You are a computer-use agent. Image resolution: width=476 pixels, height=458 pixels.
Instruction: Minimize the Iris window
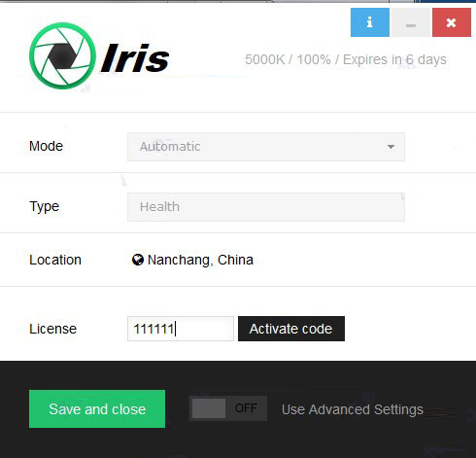[411, 22]
